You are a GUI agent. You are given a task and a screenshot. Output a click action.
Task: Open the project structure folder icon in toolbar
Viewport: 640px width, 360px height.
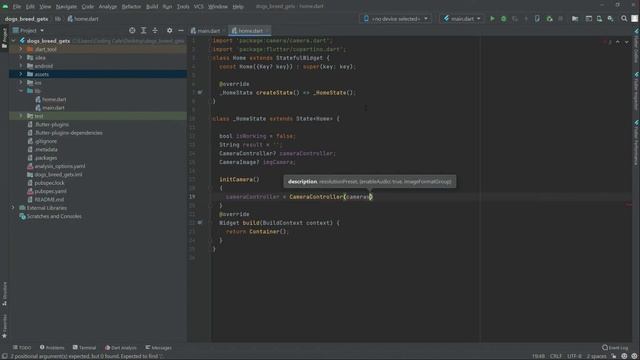point(575,19)
